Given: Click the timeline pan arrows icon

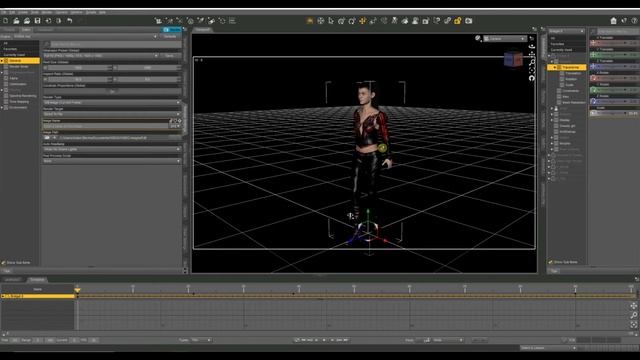Looking at the screenshot, I should tap(633, 306).
